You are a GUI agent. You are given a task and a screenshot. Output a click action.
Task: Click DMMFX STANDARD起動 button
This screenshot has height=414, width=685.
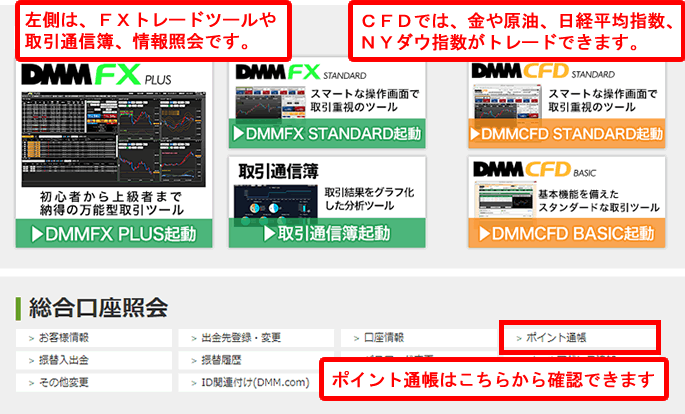(x=327, y=133)
